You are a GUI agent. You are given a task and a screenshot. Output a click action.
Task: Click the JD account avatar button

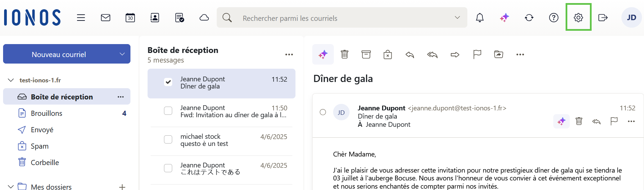(631, 18)
